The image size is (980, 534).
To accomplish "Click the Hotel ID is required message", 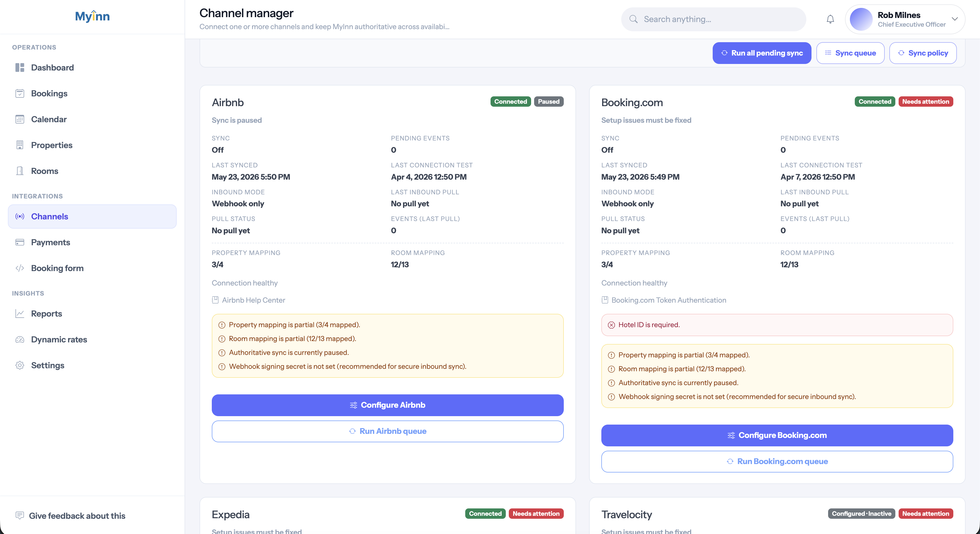I will coord(649,325).
